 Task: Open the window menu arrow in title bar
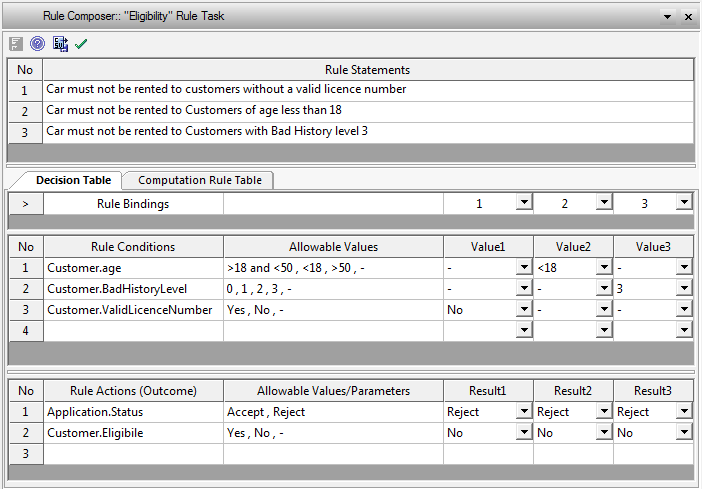point(667,17)
